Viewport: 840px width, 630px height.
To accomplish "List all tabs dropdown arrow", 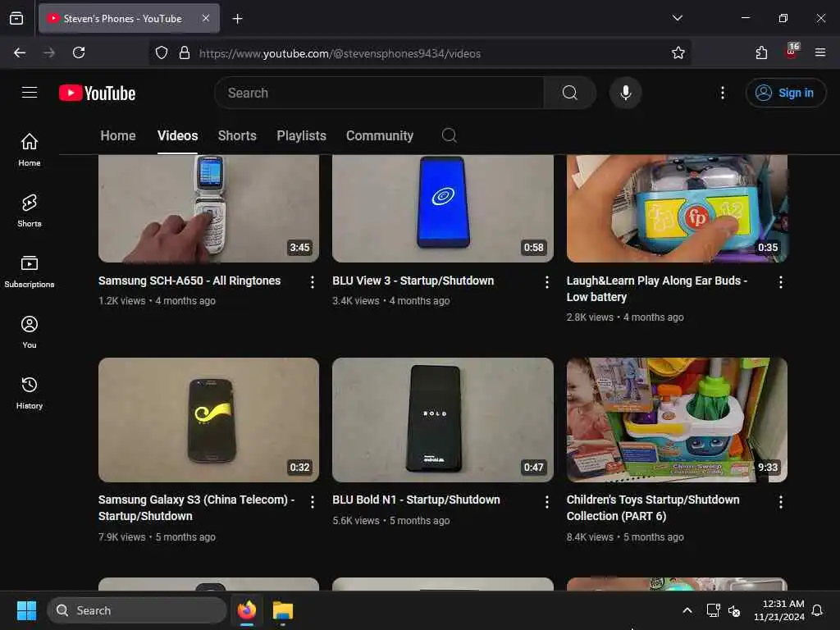I will pyautogui.click(x=677, y=18).
